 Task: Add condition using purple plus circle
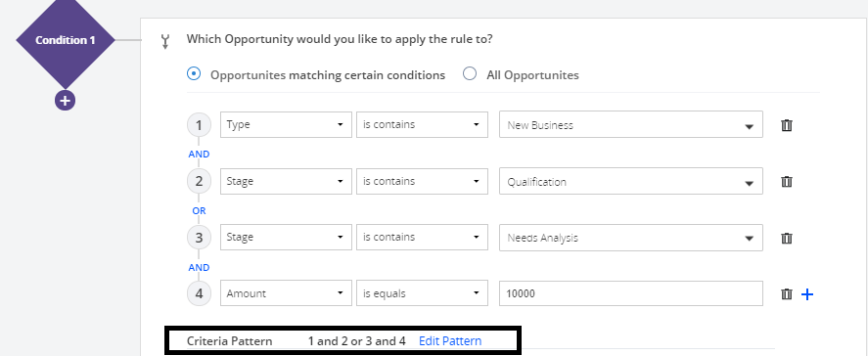point(65,101)
